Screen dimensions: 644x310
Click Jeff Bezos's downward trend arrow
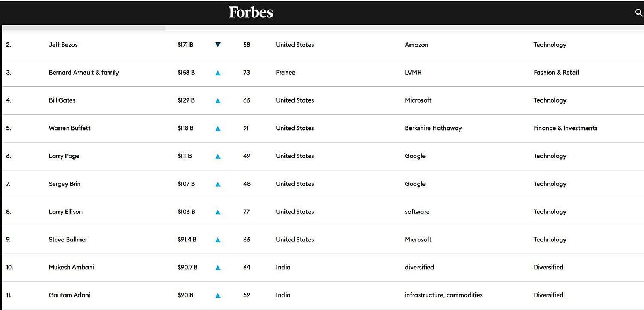click(x=218, y=45)
